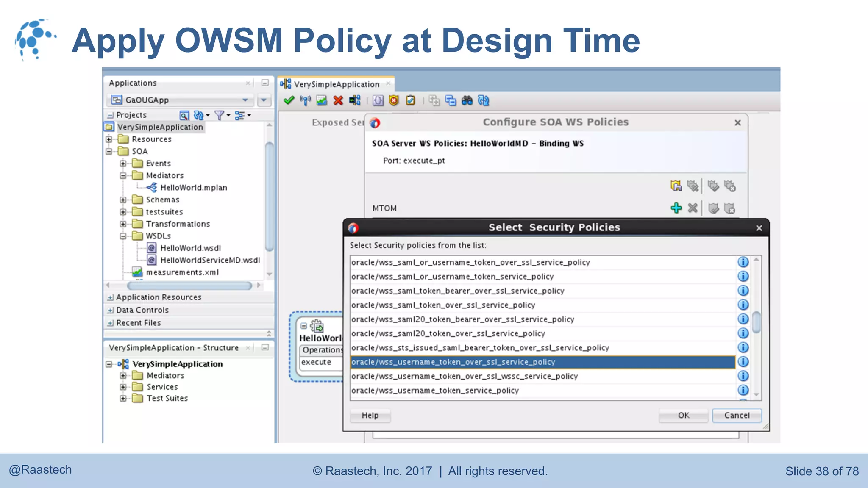
Task: Click the green checkmark validate icon in editor toolbar
Action: pyautogui.click(x=289, y=100)
